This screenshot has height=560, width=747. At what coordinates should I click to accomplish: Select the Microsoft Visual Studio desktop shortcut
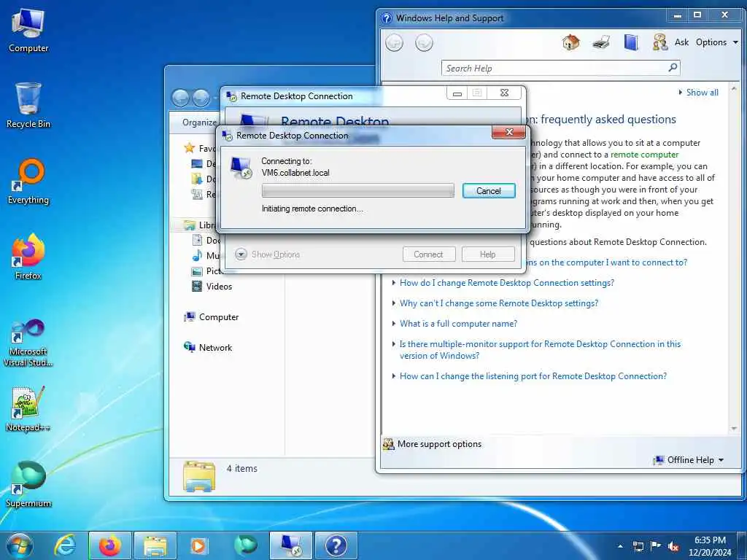[x=28, y=343]
